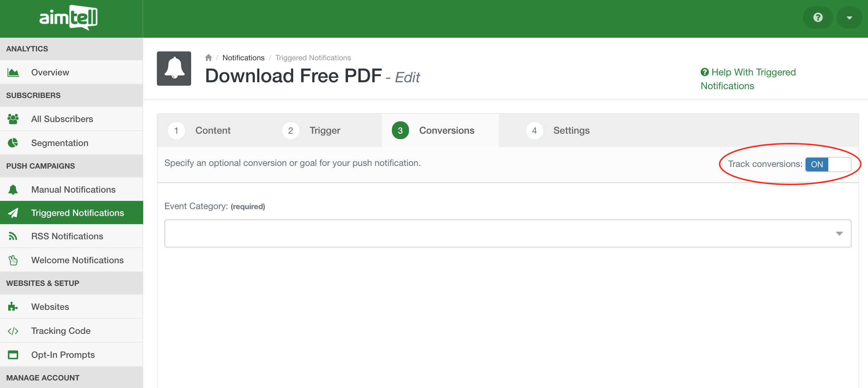Switch to the Content step tab
The image size is (868, 388).
pyautogui.click(x=212, y=131)
